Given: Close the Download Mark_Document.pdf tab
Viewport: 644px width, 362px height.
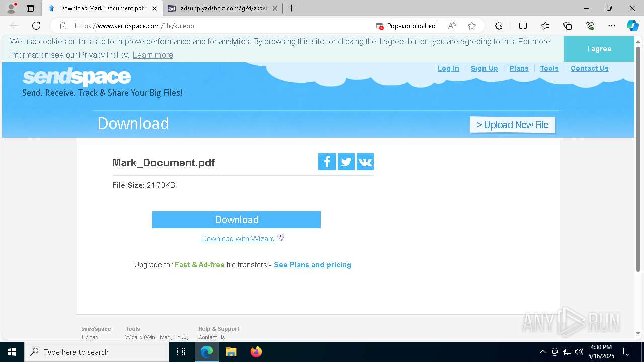Looking at the screenshot, I should (154, 8).
